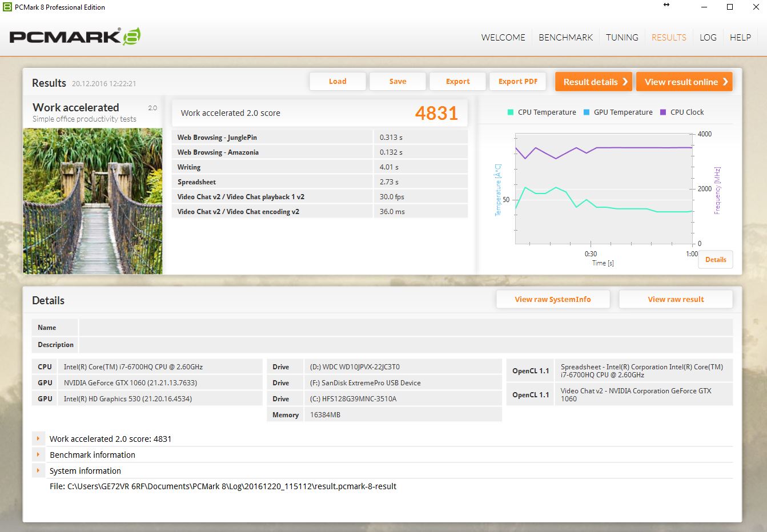The height and width of the screenshot is (532, 767).
Task: Click the PCMark 8 title bar app icon
Action: tap(7, 7)
